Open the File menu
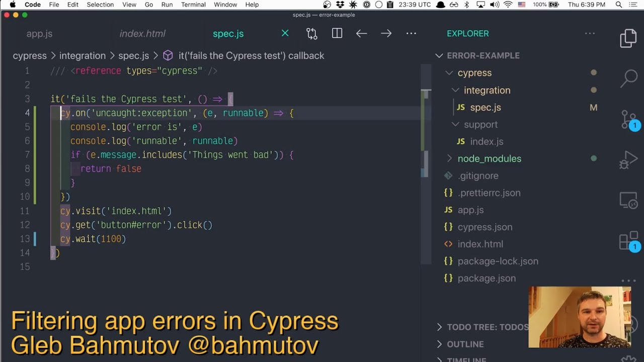This screenshot has width=644, height=362. click(54, 5)
